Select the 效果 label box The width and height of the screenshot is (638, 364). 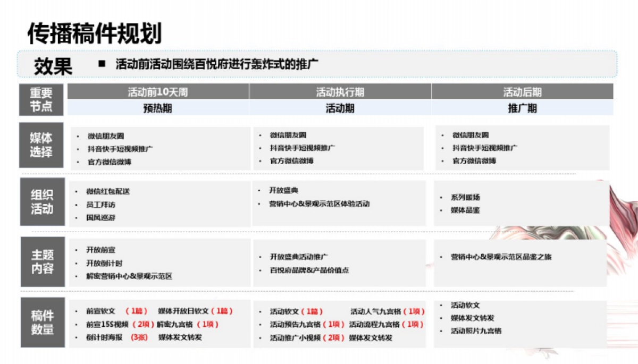53,66
